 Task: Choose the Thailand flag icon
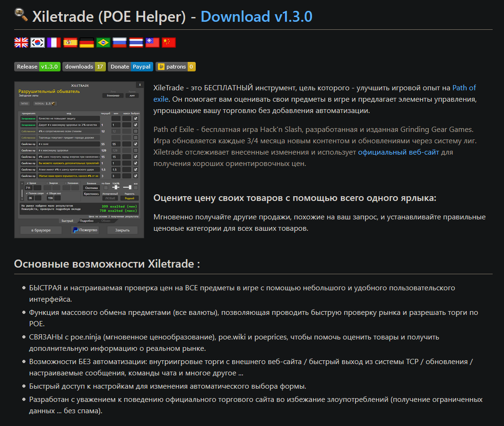[x=136, y=43]
